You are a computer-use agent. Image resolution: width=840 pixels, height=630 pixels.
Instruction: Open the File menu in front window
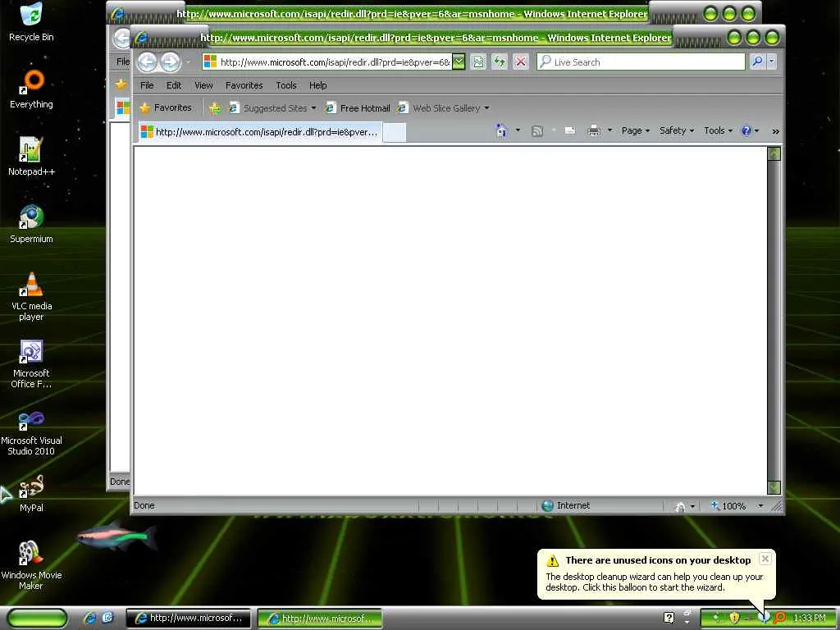click(147, 85)
